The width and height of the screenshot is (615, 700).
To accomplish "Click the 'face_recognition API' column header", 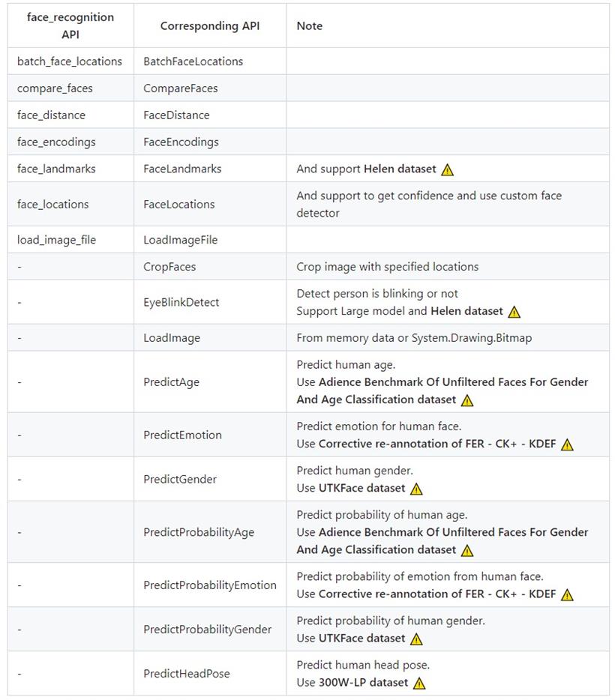I will tap(70, 26).
